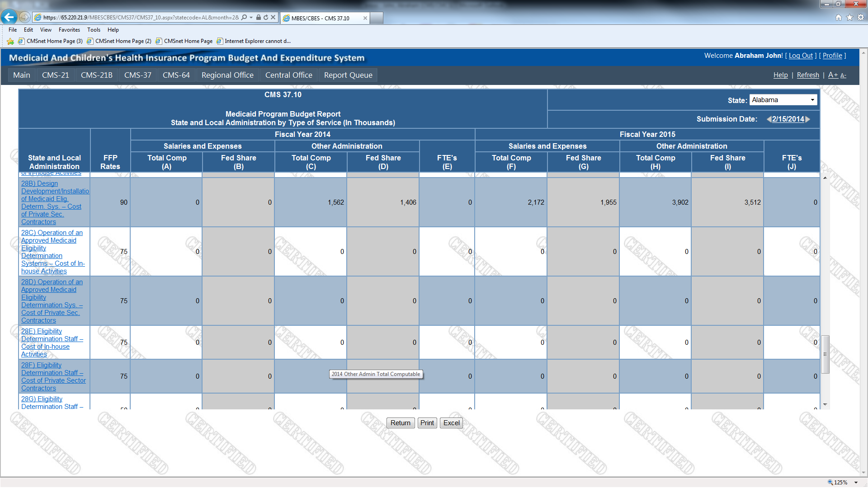Click the Excel export button

[x=451, y=423]
